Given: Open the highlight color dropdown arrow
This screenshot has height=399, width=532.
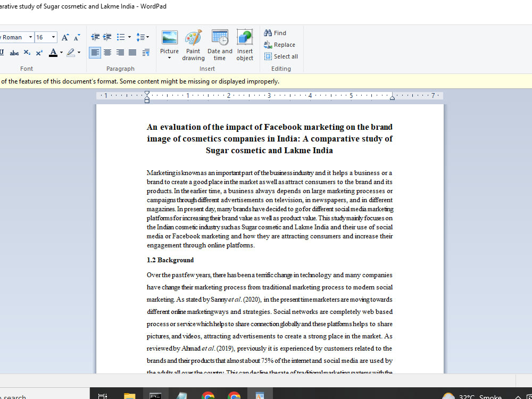Looking at the screenshot, I should [x=79, y=53].
